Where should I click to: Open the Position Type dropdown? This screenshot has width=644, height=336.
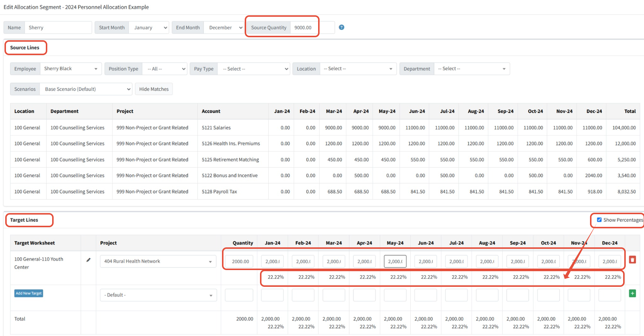[165, 69]
